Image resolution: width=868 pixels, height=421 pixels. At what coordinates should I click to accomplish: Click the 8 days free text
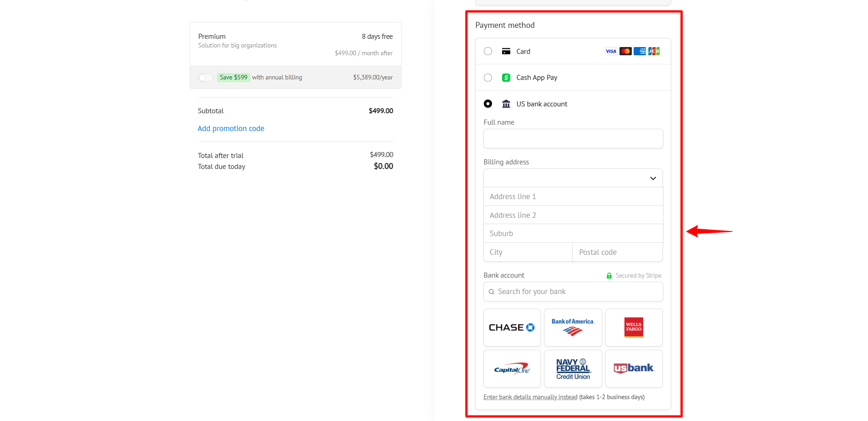[377, 37]
